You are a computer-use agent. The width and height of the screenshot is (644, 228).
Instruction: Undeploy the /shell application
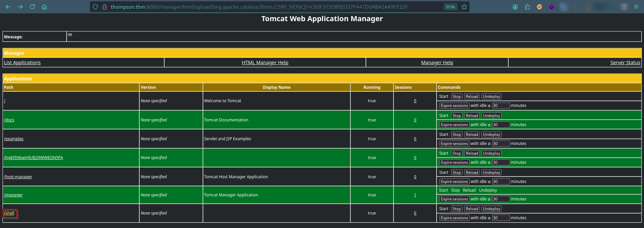pos(491,209)
